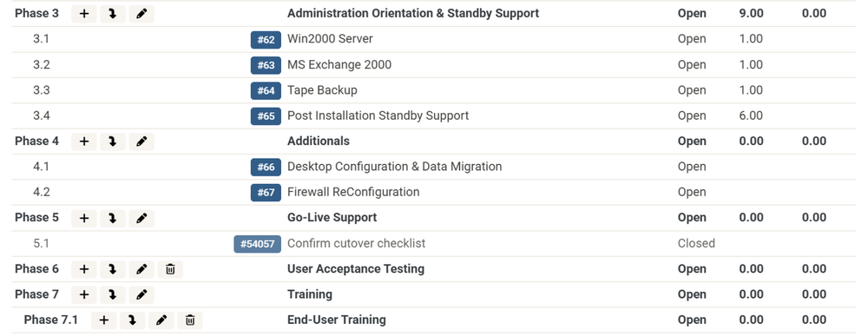Edit Phase 5 with pencil icon

click(x=141, y=218)
